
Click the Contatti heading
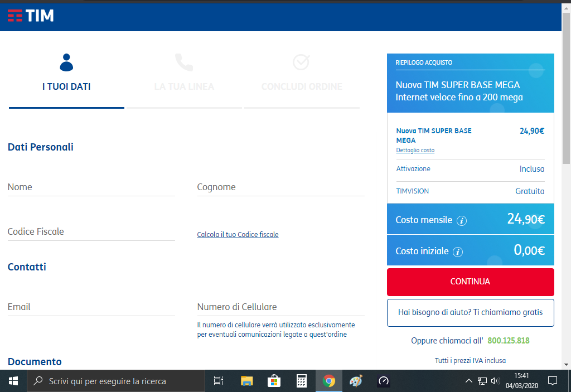[x=27, y=267]
